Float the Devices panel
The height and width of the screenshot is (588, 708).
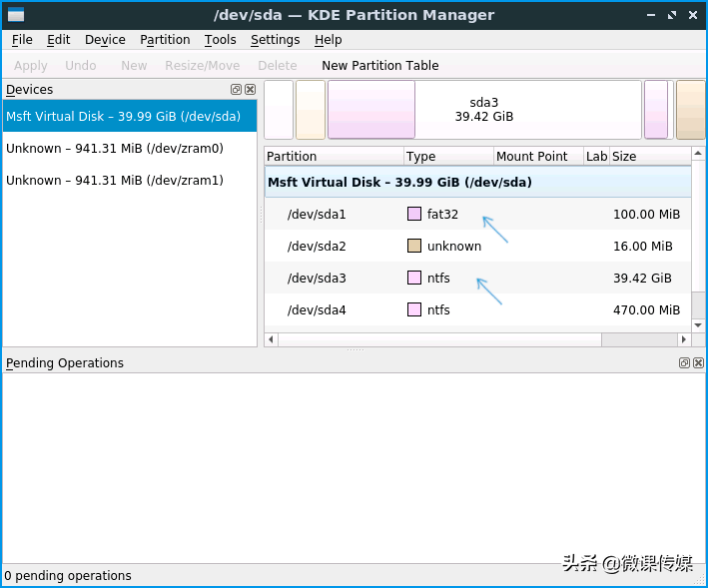(236, 90)
